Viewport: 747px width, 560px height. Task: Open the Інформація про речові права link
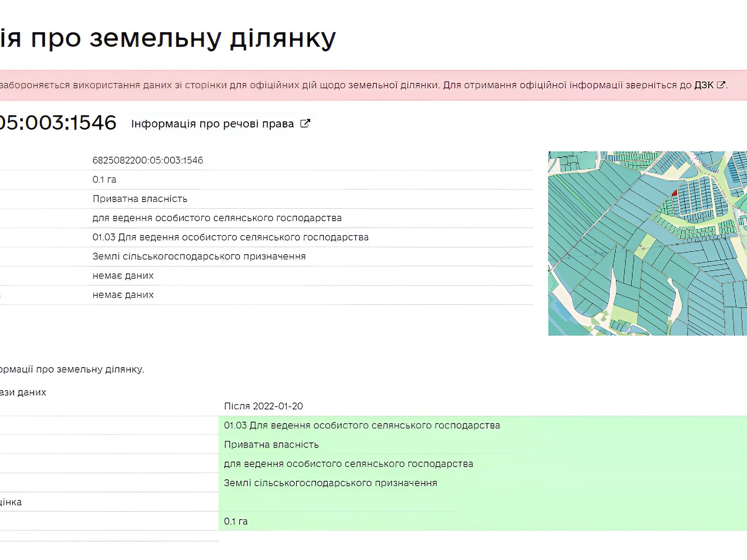pyautogui.click(x=212, y=124)
